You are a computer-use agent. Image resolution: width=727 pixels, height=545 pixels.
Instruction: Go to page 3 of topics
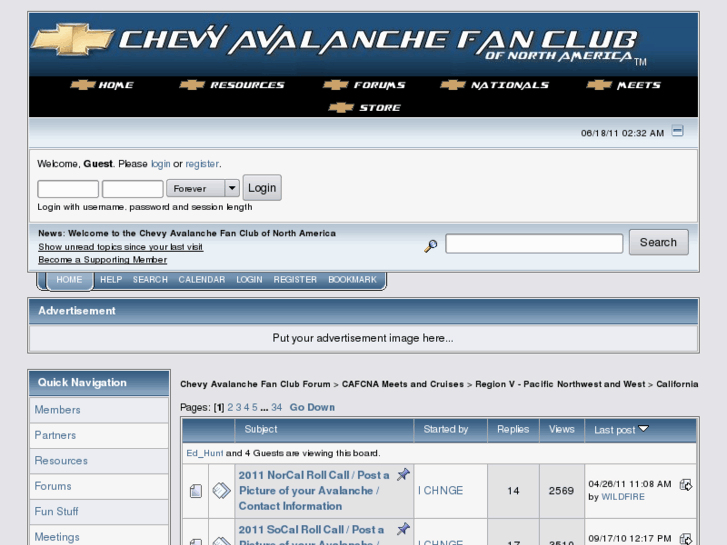click(x=238, y=407)
